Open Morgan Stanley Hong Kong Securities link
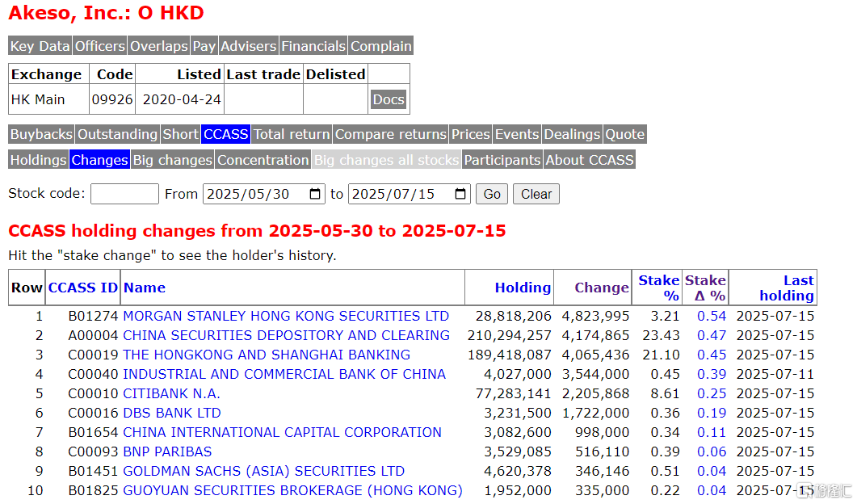The image size is (857, 504). click(x=286, y=316)
